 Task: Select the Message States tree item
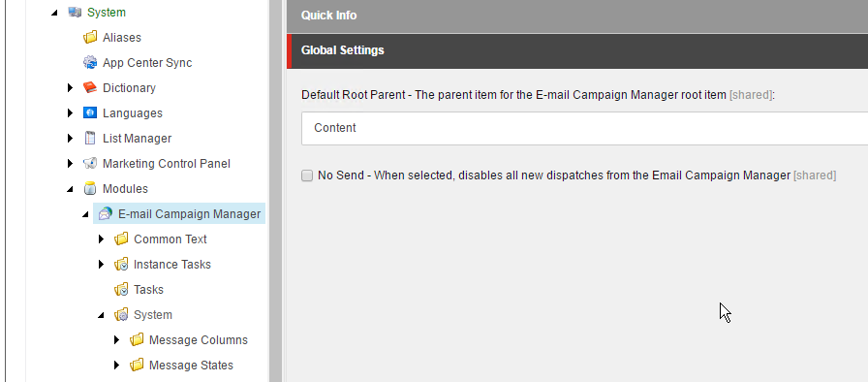click(x=191, y=366)
